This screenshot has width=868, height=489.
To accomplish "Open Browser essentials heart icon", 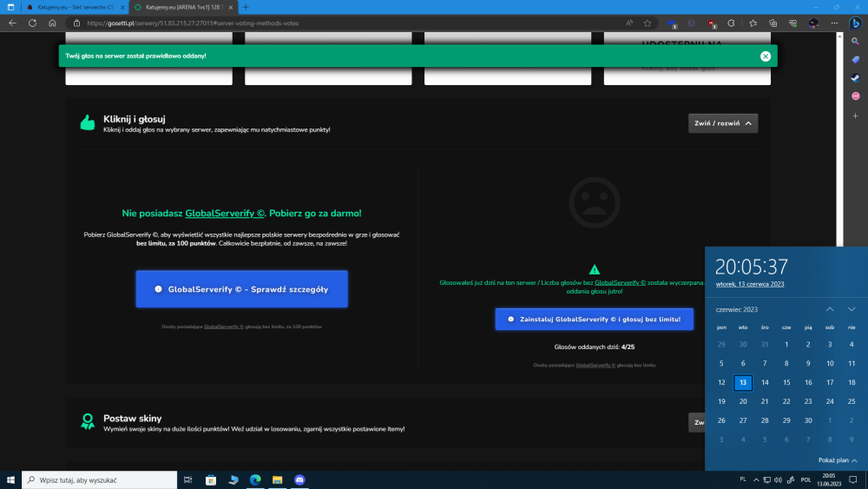I will [x=792, y=23].
